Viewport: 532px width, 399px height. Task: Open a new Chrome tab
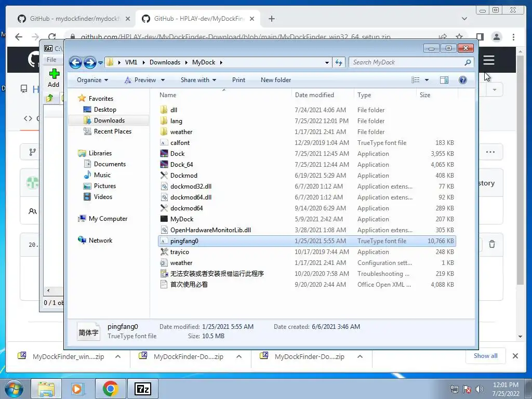(x=271, y=19)
